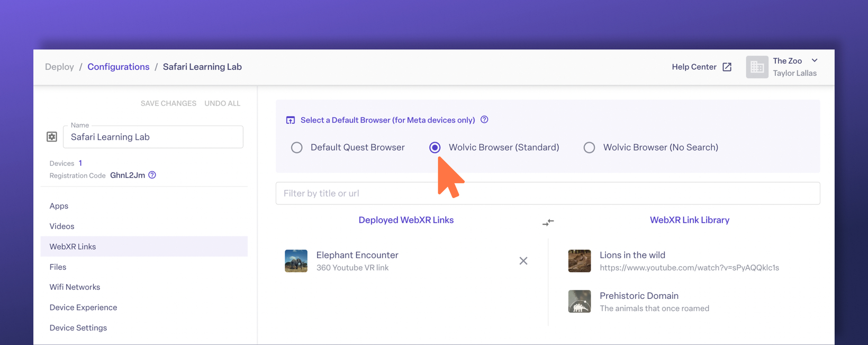The height and width of the screenshot is (345, 868).
Task: Click the registration code GhnL2Jm
Action: tap(128, 175)
